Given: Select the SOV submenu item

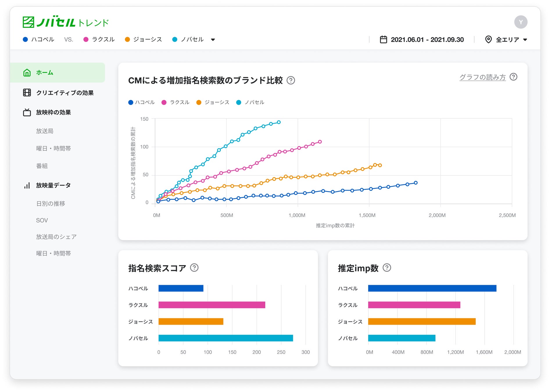Looking at the screenshot, I should (x=42, y=220).
